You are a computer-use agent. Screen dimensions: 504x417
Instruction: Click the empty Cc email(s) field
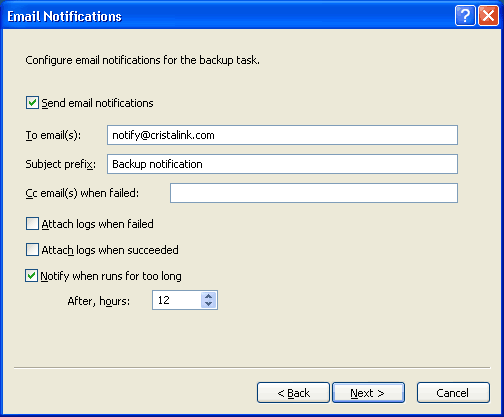tap(314, 193)
